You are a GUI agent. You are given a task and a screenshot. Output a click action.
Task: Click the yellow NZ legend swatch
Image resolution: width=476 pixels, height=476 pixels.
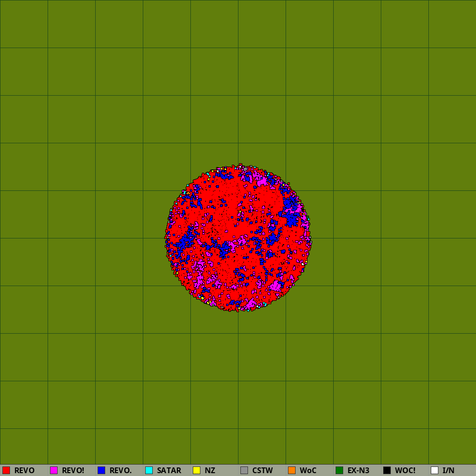197,470
